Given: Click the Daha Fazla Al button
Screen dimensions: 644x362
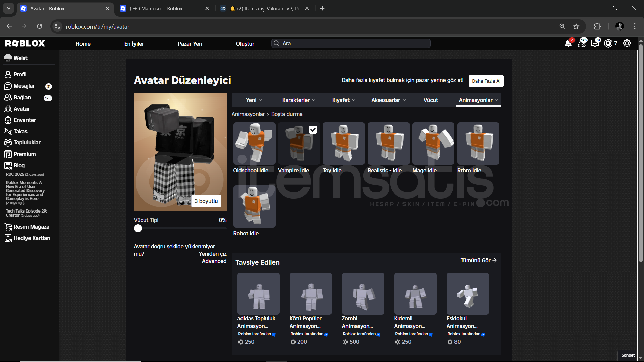Looking at the screenshot, I should [x=486, y=81].
